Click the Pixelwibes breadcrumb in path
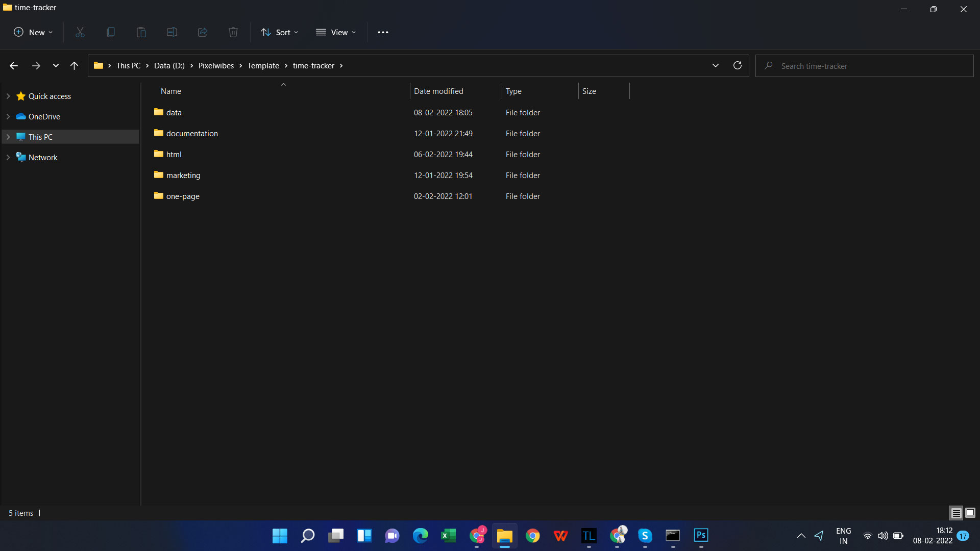Screen dimensions: 980x551 216,65
